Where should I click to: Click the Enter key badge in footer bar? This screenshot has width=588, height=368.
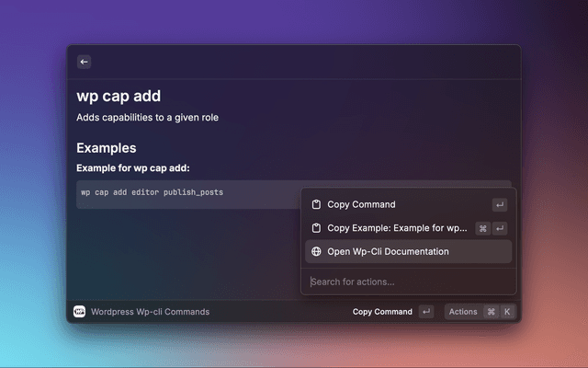(x=426, y=312)
